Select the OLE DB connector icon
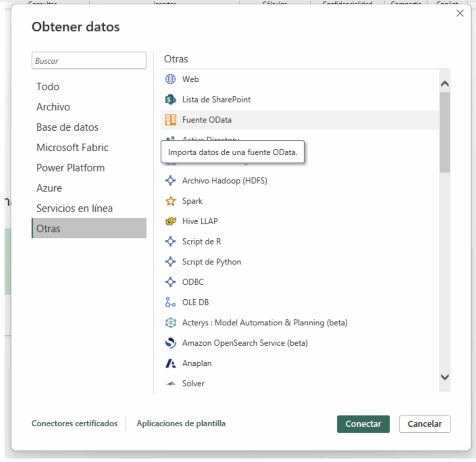 click(171, 303)
